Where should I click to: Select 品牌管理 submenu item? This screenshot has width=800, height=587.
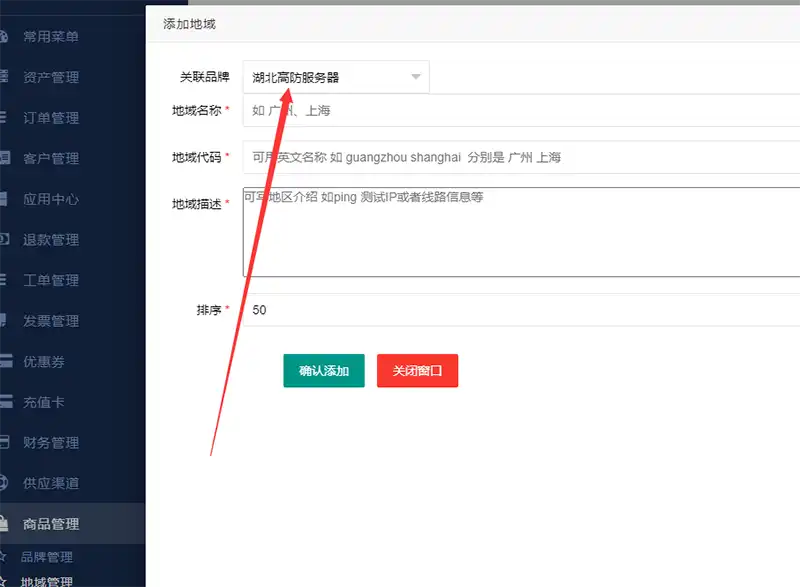(47, 557)
